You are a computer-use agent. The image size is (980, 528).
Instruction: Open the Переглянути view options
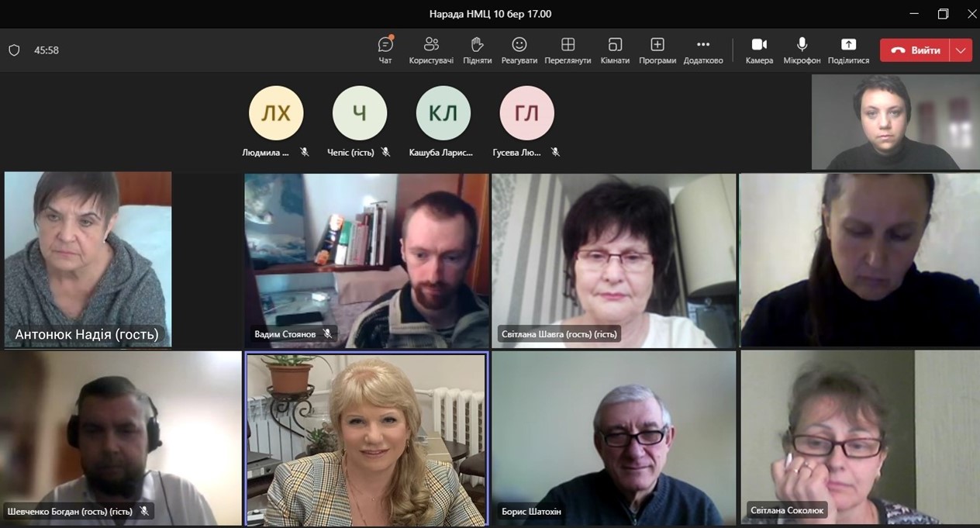[568, 50]
